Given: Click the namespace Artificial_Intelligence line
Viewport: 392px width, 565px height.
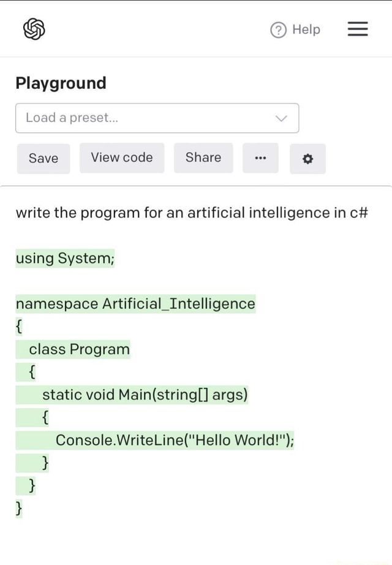Looking at the screenshot, I should [x=135, y=303].
